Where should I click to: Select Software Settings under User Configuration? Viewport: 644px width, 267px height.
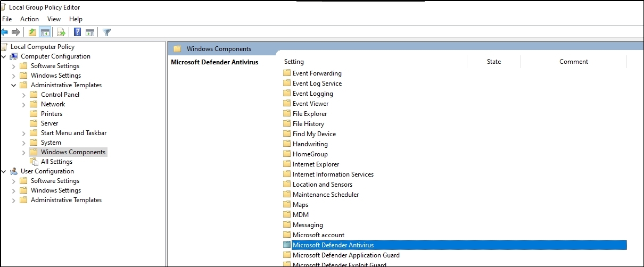click(56, 181)
